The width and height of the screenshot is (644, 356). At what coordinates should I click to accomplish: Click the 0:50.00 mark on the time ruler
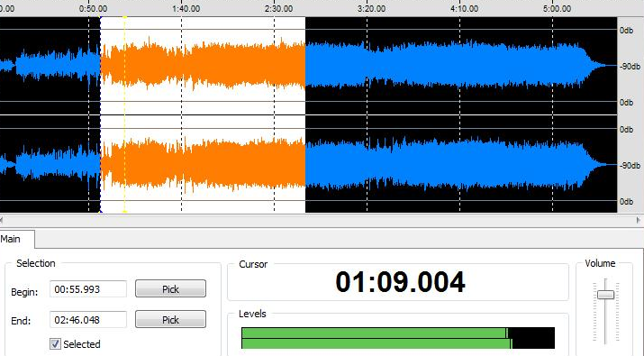point(93,9)
